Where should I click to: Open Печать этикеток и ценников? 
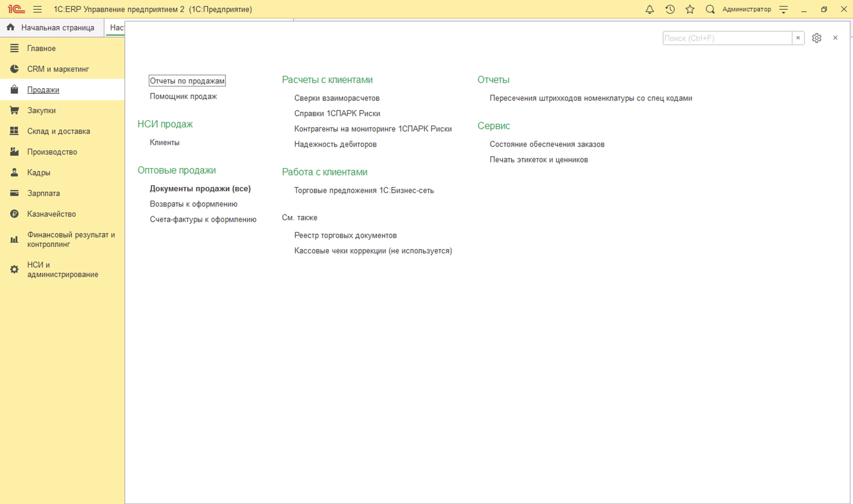click(538, 160)
